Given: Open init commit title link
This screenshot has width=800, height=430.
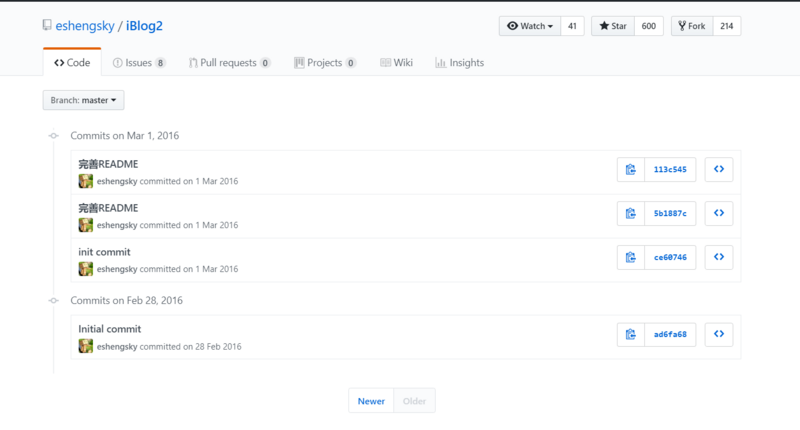Looking at the screenshot, I should click(x=104, y=252).
